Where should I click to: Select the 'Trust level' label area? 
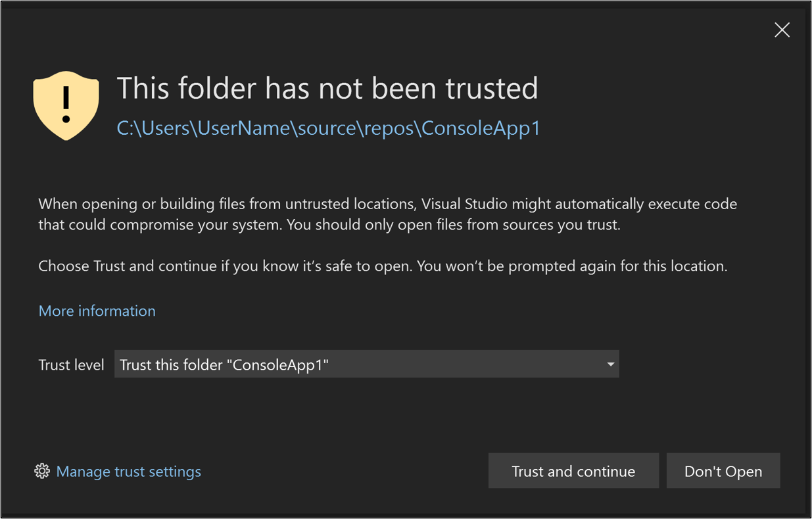71,364
